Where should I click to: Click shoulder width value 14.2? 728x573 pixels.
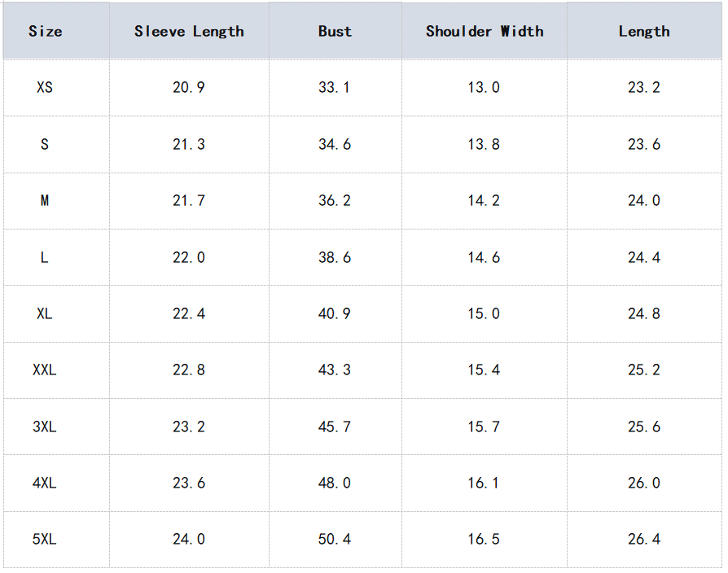pyautogui.click(x=484, y=200)
